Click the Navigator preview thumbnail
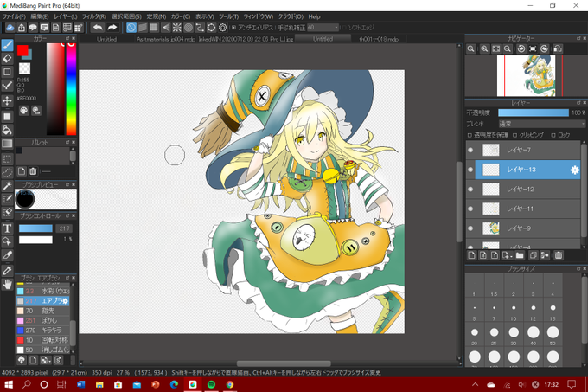Screen dimensions: 588x392 [x=526, y=76]
